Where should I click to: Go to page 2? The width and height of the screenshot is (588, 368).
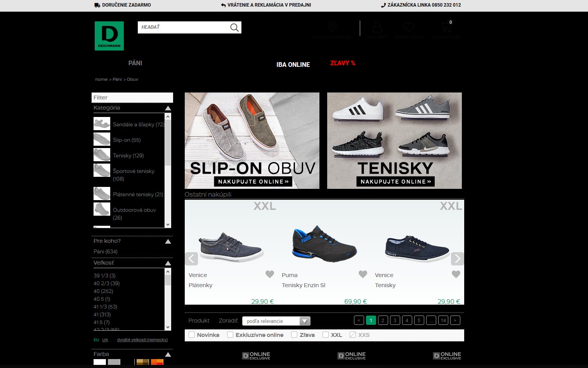click(x=383, y=320)
